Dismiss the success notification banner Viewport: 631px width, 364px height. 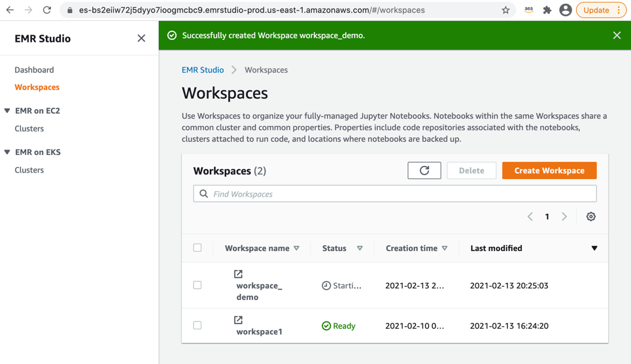click(617, 35)
